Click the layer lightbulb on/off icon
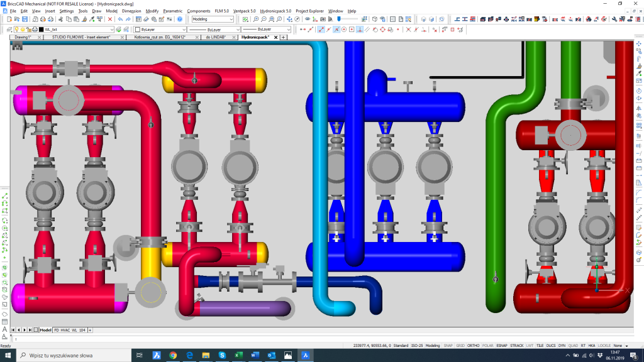Image resolution: width=644 pixels, height=362 pixels. click(16, 30)
